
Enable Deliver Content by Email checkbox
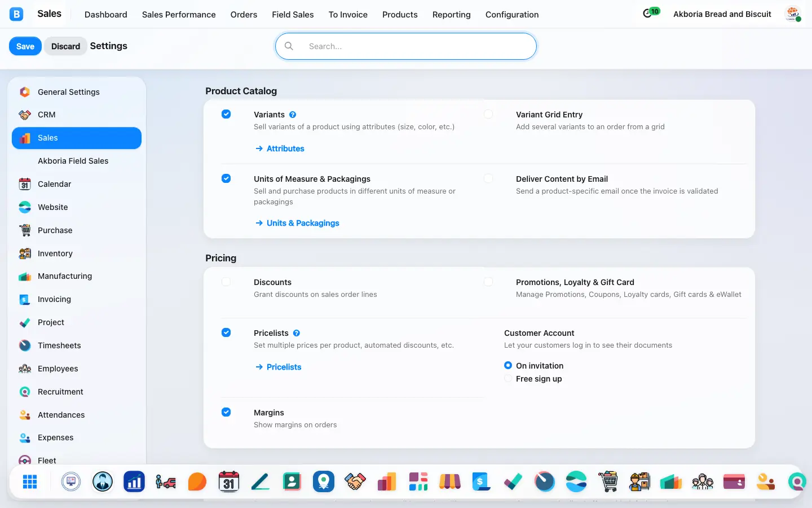pos(488,178)
